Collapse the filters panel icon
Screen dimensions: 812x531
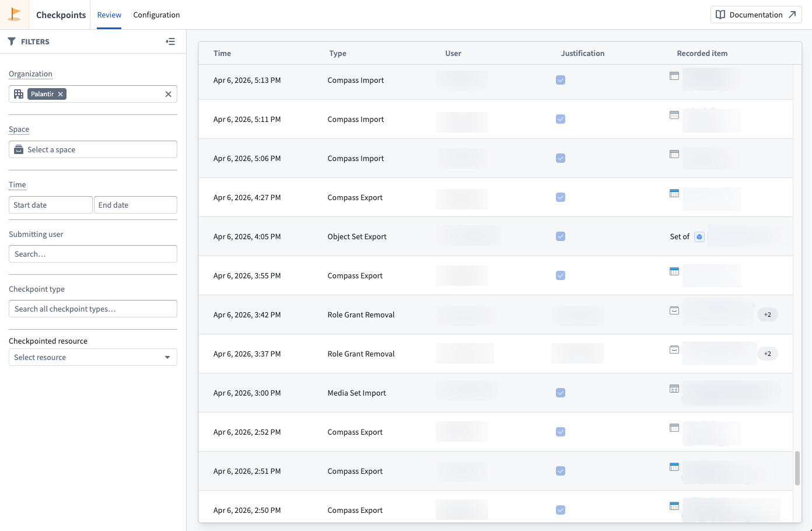click(170, 41)
